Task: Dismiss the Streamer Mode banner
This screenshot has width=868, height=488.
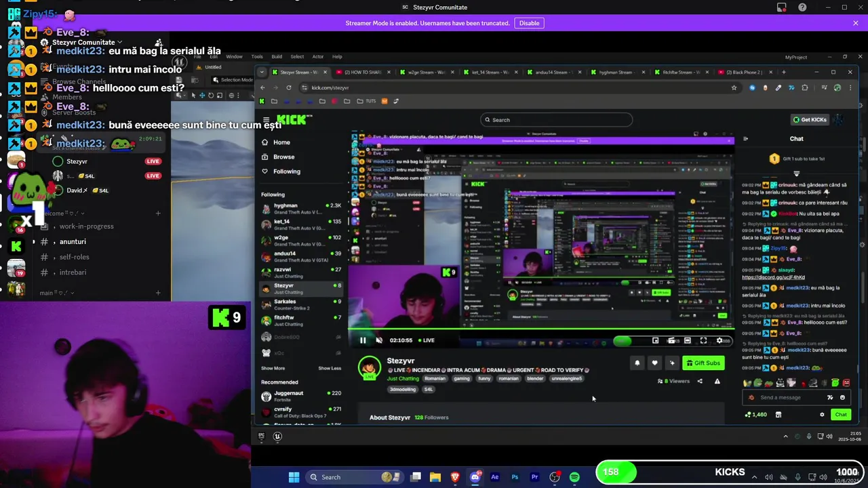Action: click(x=856, y=23)
